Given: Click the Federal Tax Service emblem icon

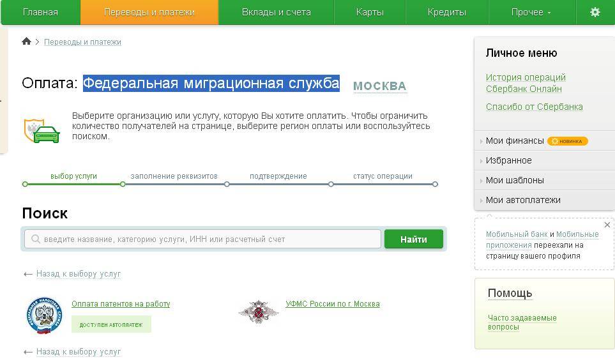Looking at the screenshot, I should pyautogui.click(x=44, y=315).
